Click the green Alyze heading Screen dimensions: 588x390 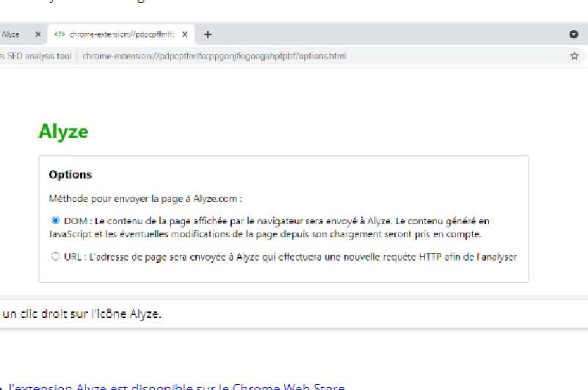[63, 131]
